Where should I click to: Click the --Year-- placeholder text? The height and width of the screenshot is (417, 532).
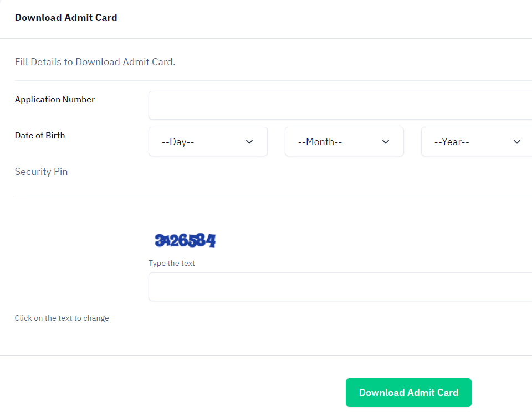(x=452, y=142)
